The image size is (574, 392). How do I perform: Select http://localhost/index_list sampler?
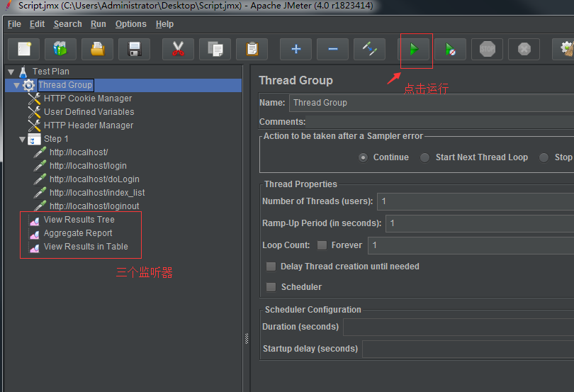[97, 193]
